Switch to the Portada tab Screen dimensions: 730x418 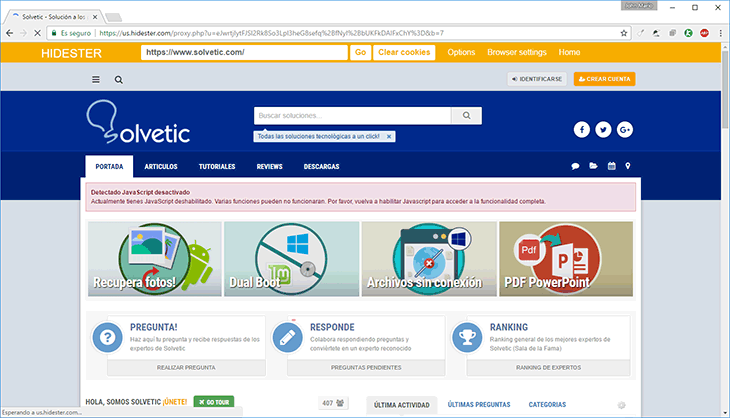(109, 167)
